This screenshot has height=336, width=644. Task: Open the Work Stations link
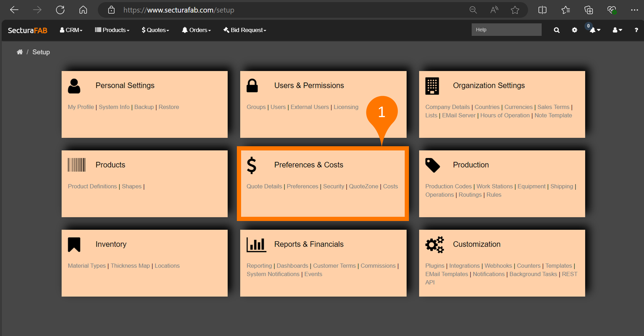click(x=494, y=186)
